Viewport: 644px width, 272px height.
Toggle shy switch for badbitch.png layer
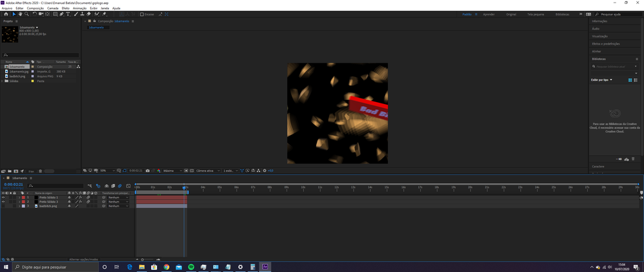[x=69, y=205]
